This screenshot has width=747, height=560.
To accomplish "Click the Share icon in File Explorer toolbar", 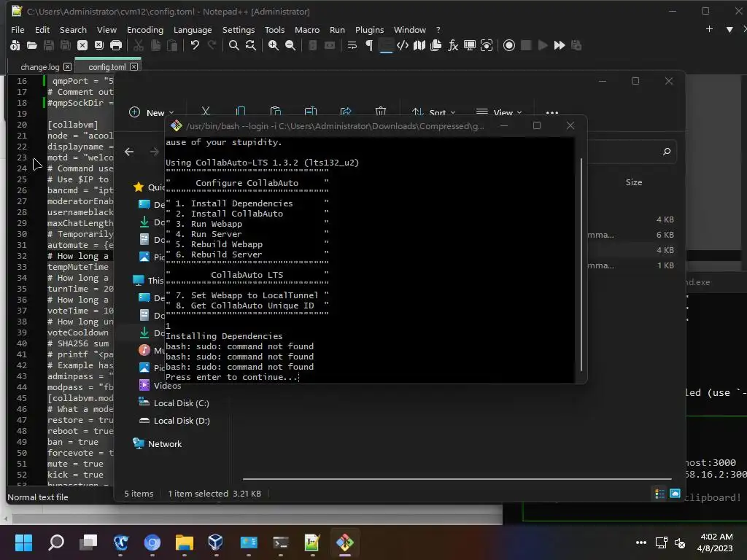I will point(346,112).
